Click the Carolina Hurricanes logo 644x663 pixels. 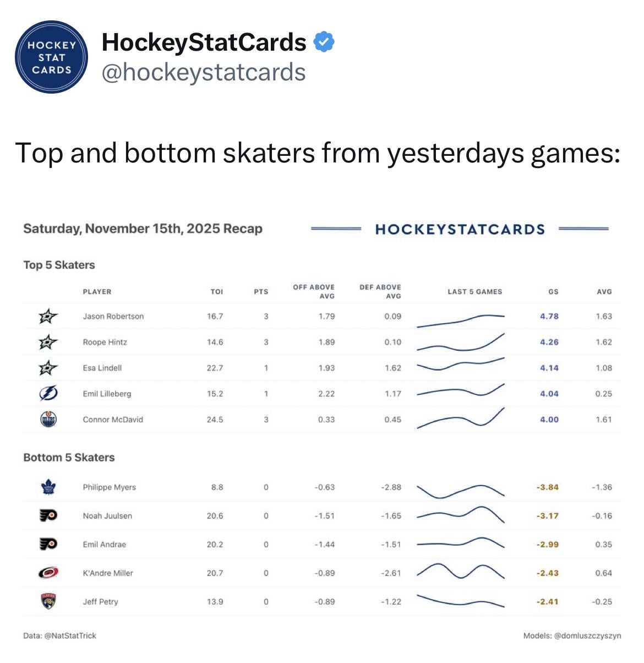48,573
